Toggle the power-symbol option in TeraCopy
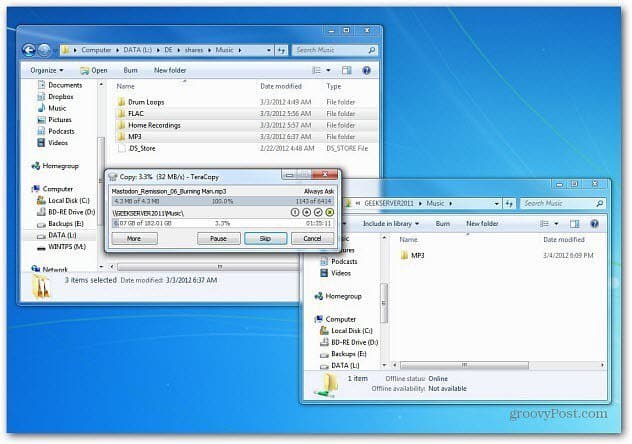Viewport: 632px width, 444px height. [295, 212]
